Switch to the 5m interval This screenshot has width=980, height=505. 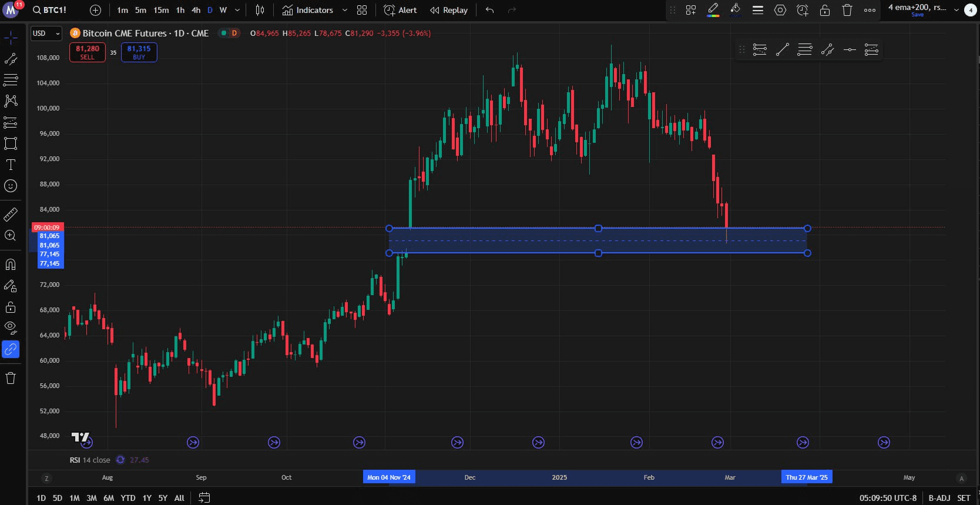(140, 10)
